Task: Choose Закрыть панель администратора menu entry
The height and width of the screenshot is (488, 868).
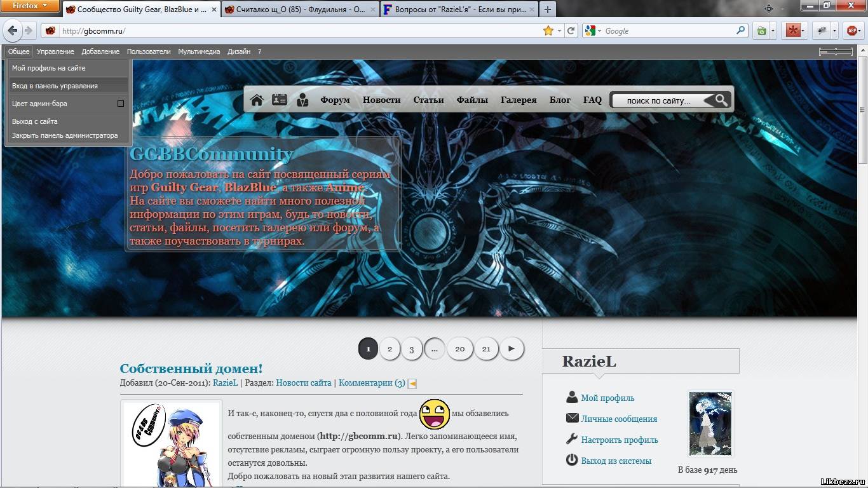Action: click(67, 135)
